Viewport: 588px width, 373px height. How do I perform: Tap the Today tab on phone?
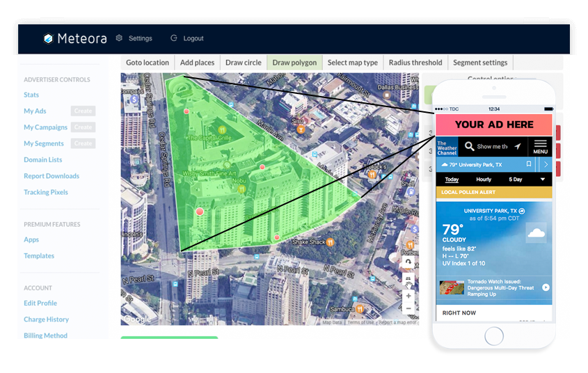click(x=452, y=179)
